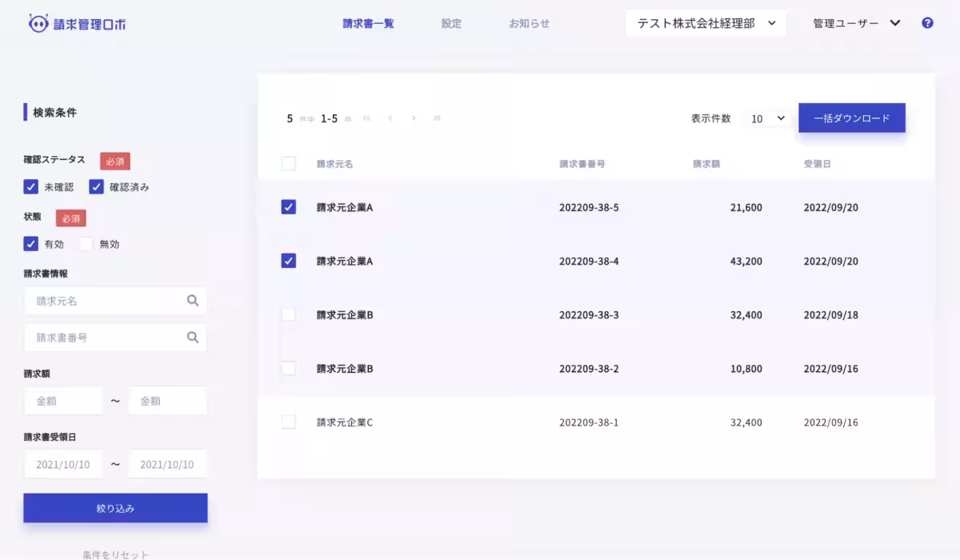This screenshot has width=960, height=560.
Task: Click the magnifier icon in the 請求元名 field
Action: [x=193, y=300]
